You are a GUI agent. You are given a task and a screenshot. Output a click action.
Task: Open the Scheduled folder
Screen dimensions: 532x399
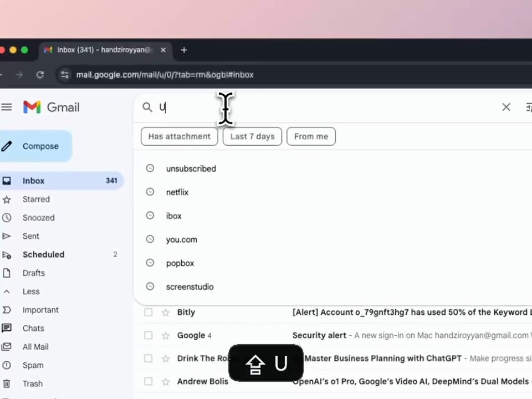[x=43, y=254]
